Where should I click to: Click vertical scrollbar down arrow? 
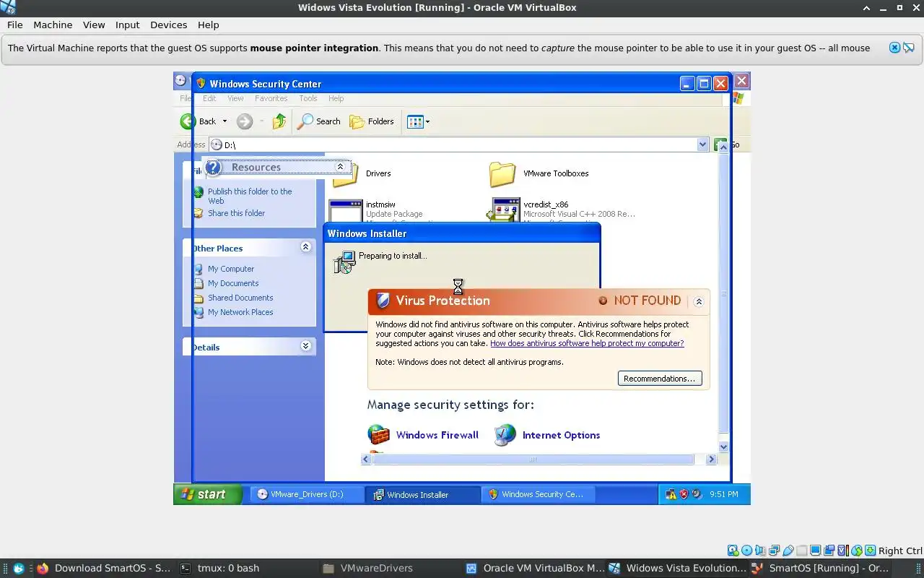pos(724,447)
